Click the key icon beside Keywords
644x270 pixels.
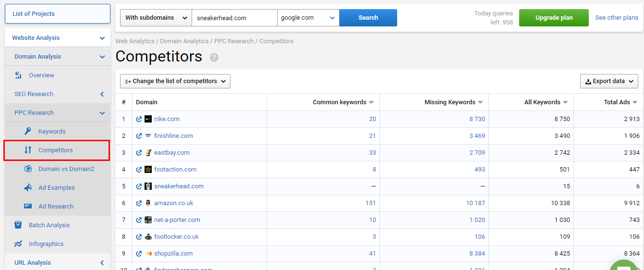28,132
